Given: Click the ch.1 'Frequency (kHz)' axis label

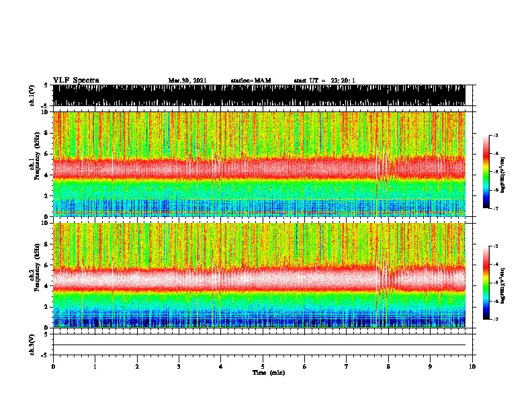Looking at the screenshot, I should coord(37,156).
